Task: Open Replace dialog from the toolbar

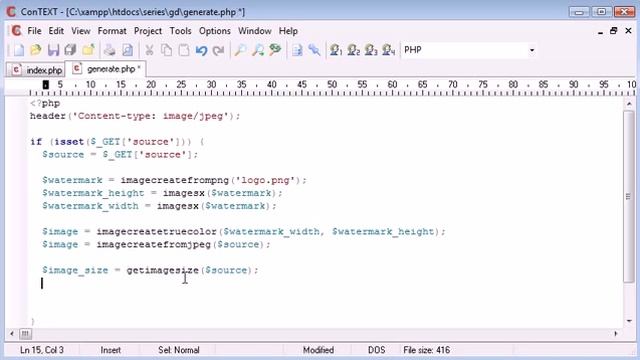Action: point(275,50)
